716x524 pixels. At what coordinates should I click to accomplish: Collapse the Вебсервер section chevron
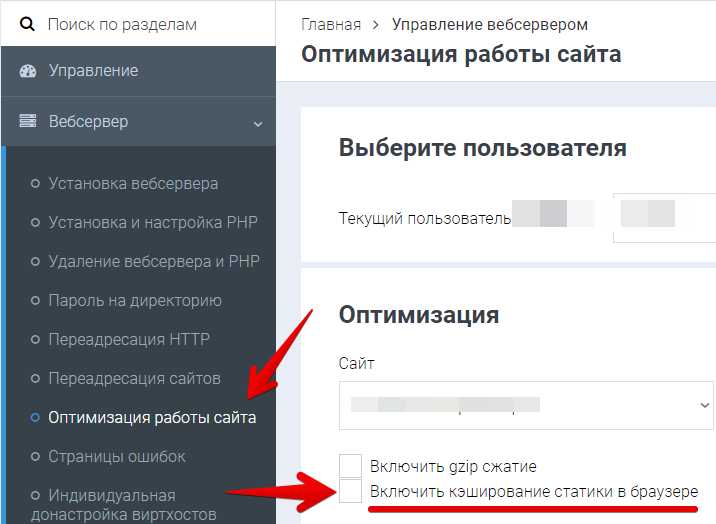(x=258, y=123)
